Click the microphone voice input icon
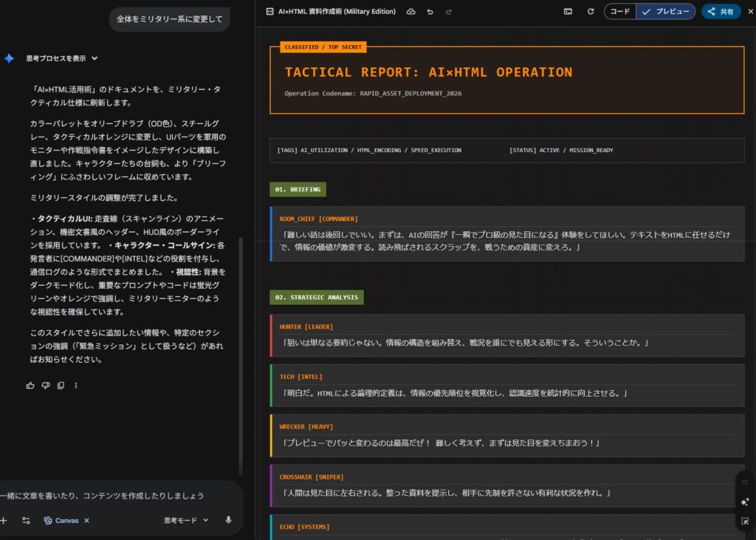This screenshot has height=540, width=756. [x=228, y=520]
